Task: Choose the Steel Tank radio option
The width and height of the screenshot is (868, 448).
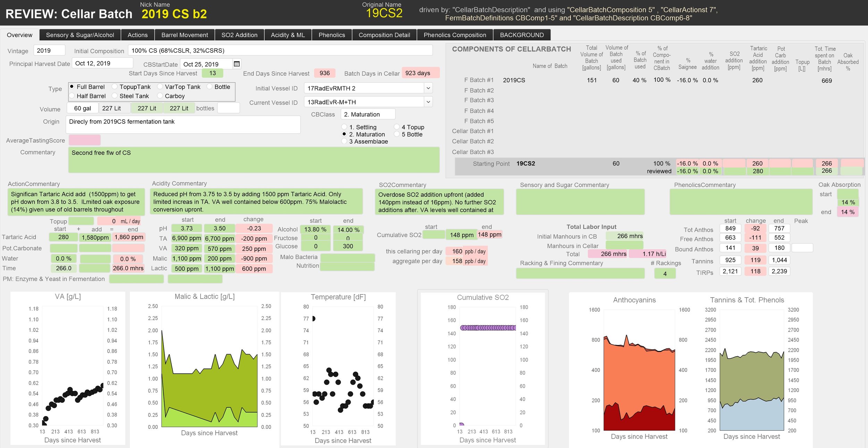Action: click(x=115, y=96)
